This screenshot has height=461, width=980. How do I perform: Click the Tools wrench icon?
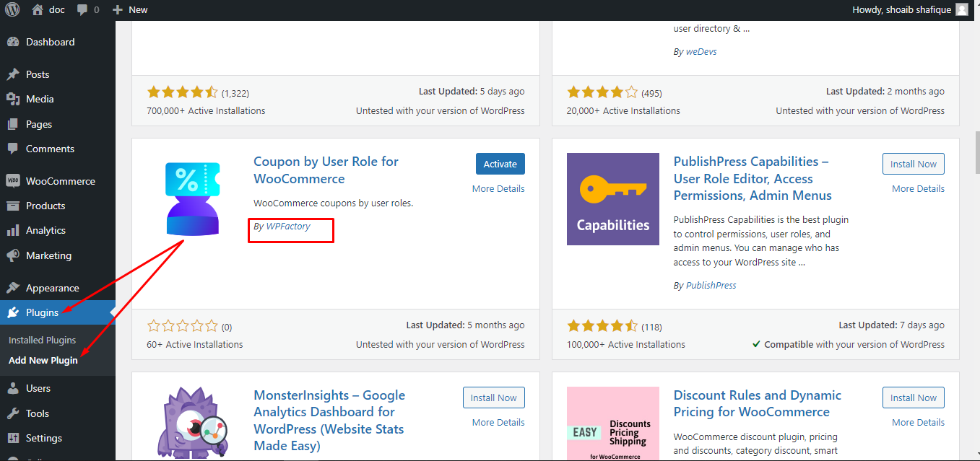(x=12, y=413)
